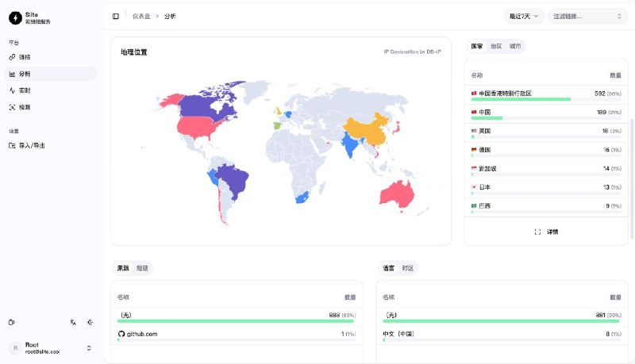Image resolution: width=635 pixels, height=364 pixels.
Task: Click the 地理位置 card heading
Action: 134,52
